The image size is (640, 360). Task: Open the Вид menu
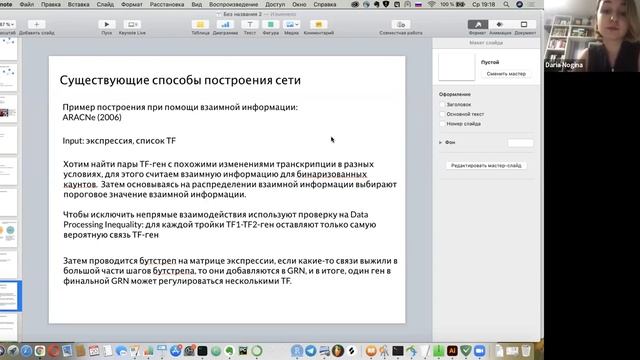tap(197, 4)
